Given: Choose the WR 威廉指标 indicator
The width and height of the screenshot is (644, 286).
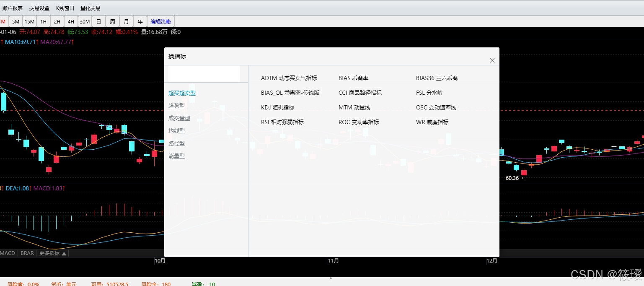Looking at the screenshot, I should click(x=432, y=122).
